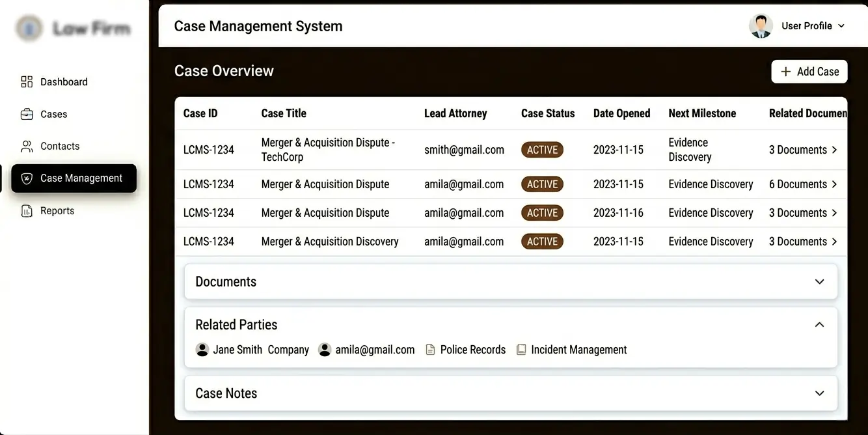Viewport: 868px width, 435px height.
Task: Click the Contacts people icon
Action: 27,146
